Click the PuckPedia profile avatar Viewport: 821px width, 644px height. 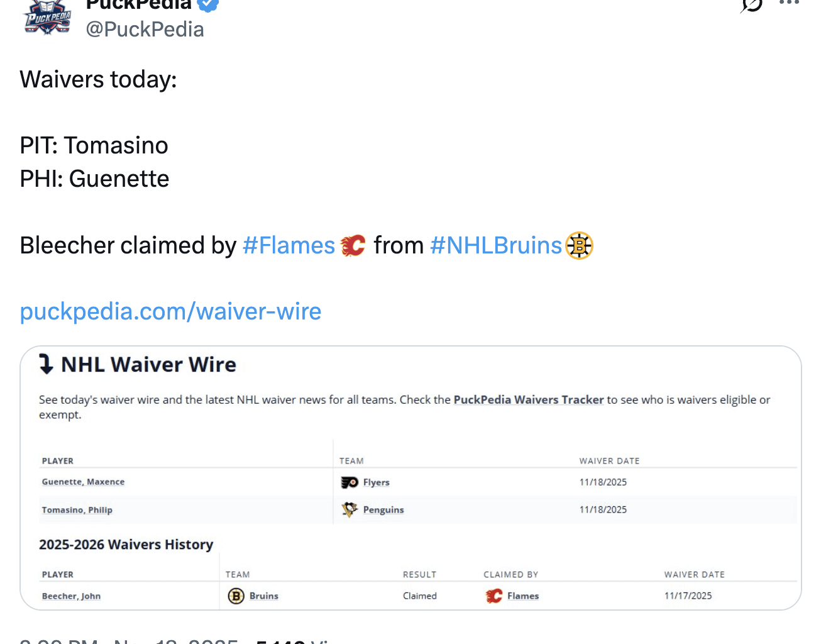point(48,16)
